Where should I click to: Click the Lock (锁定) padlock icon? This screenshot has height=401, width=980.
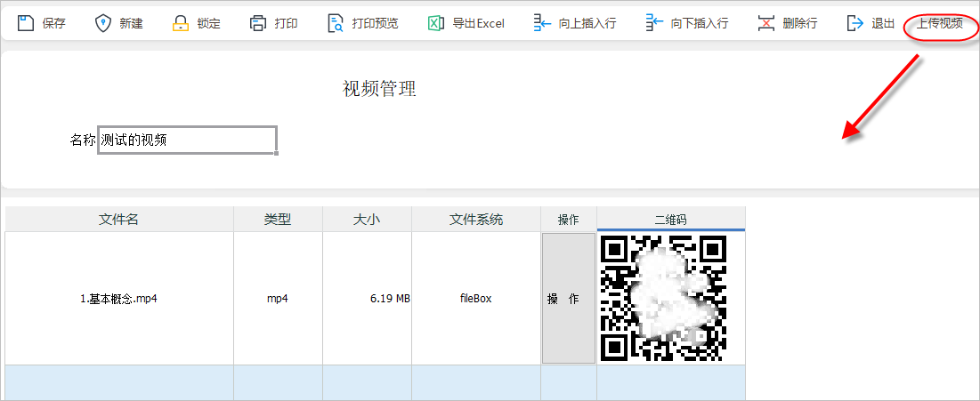coord(180,24)
